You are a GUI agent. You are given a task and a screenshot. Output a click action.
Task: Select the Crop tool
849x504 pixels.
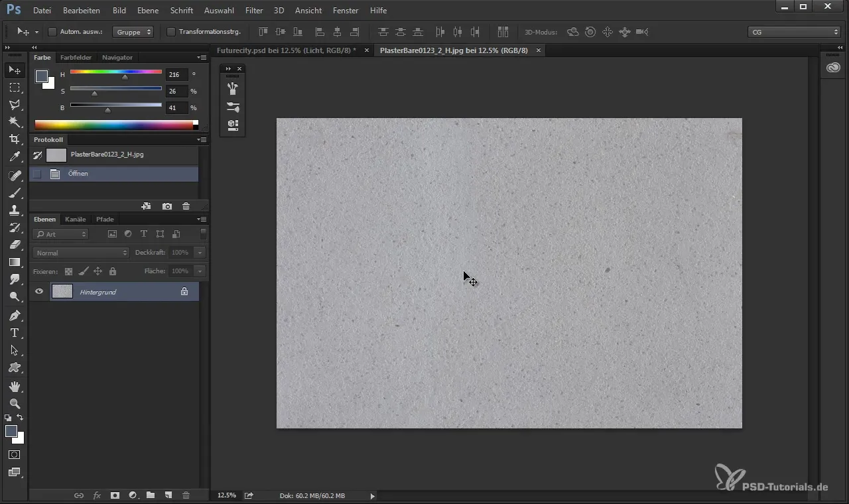[15, 139]
